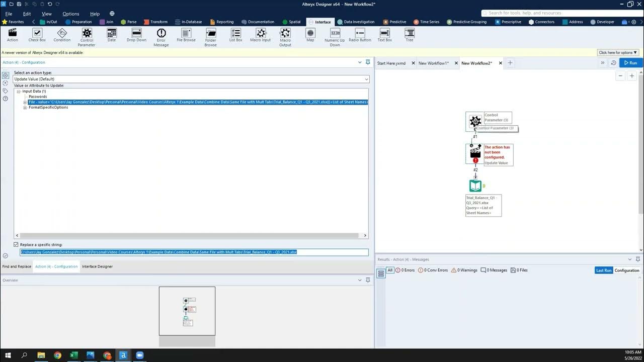The height and width of the screenshot is (362, 644).
Task: Expand the FormatSpecificOptions tree node
Action: [x=25, y=108]
